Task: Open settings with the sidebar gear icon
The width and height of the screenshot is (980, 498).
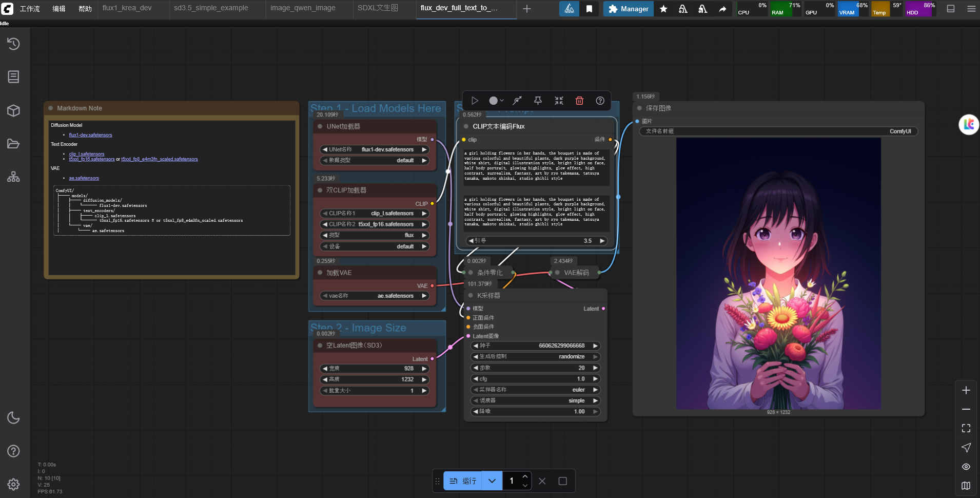Action: tap(13, 484)
